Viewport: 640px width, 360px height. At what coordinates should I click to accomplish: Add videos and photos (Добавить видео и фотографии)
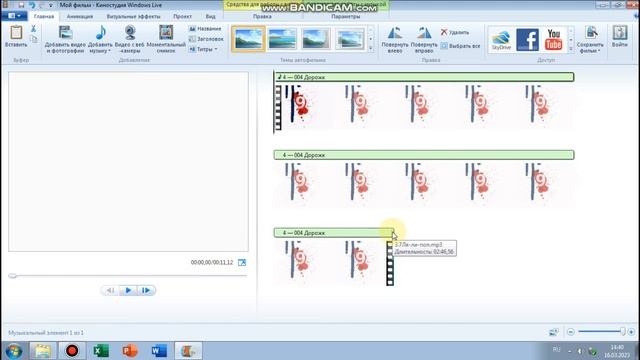[65, 39]
